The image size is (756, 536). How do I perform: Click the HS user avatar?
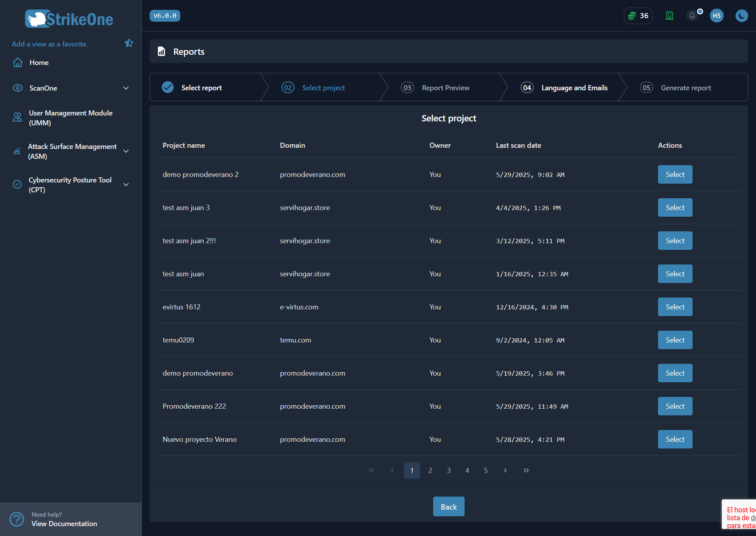717,16
